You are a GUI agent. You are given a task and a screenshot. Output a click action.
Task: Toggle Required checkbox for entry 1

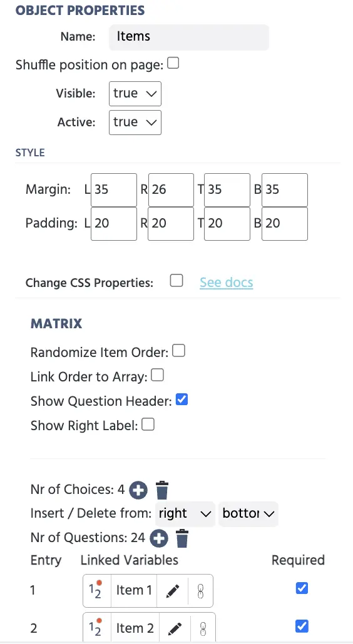(x=302, y=588)
